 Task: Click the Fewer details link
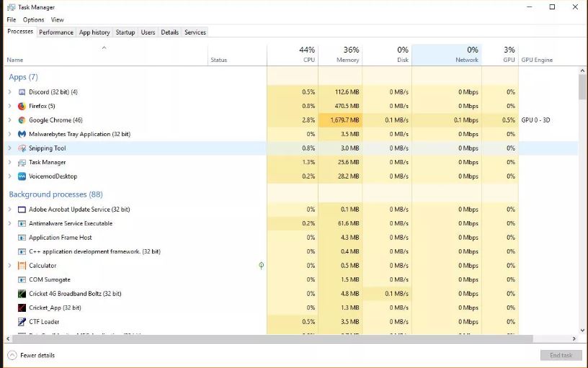37,355
